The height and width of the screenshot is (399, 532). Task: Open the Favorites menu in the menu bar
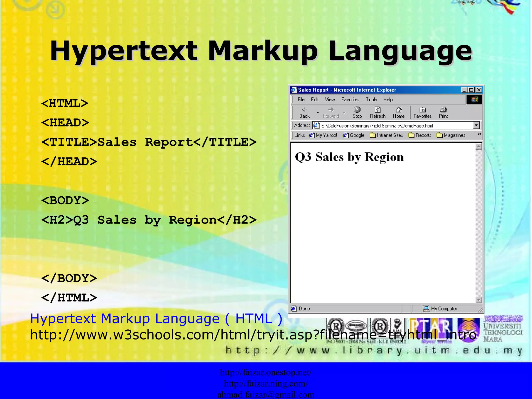(350, 99)
